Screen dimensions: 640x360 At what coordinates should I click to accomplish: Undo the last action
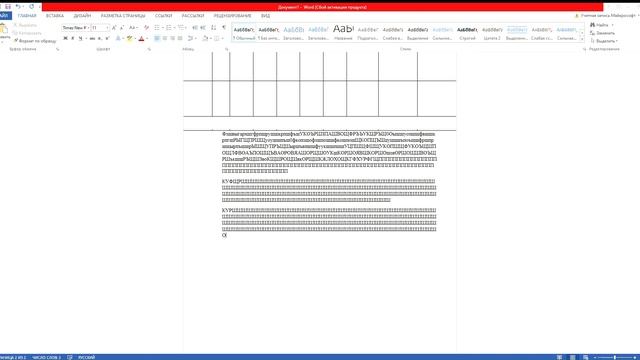click(18, 7)
